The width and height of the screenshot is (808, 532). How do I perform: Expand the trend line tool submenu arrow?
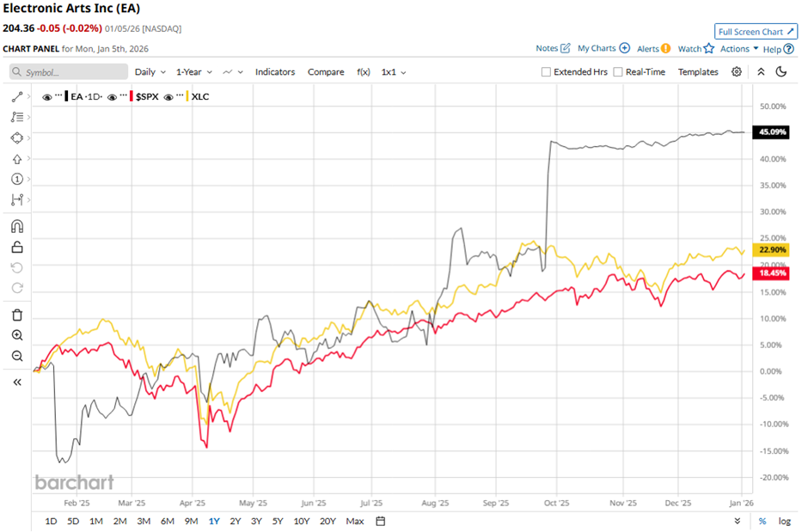pyautogui.click(x=28, y=97)
